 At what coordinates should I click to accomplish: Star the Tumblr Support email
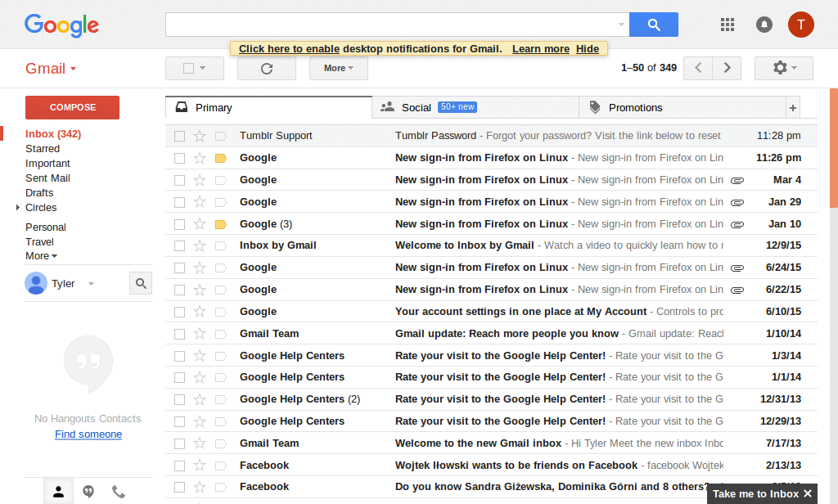(200, 136)
